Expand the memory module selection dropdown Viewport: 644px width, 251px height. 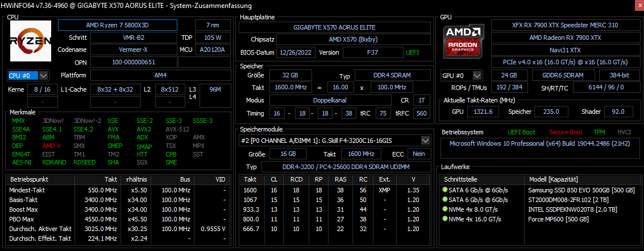426,141
